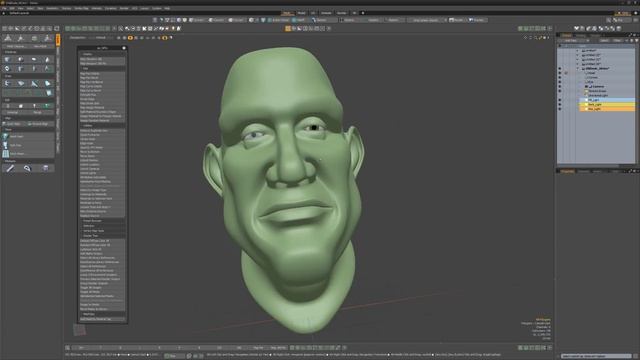Click the orange-highlighted icon in center top toolbar
Screen dimensions: 640x360
288,29
